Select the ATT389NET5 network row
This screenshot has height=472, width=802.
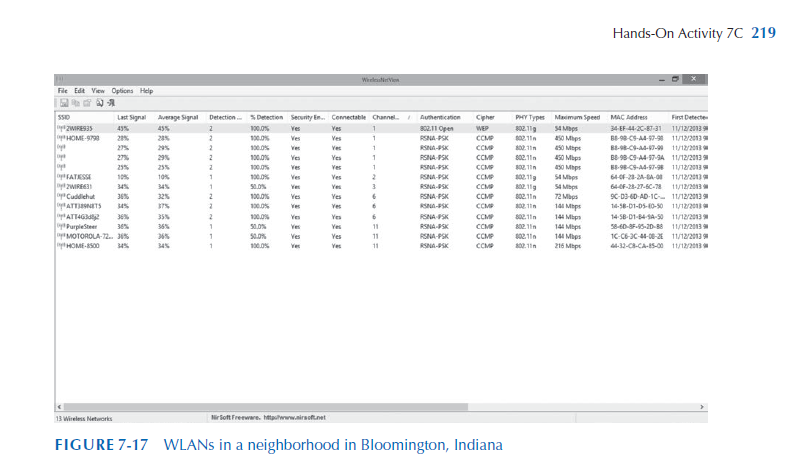point(382,206)
